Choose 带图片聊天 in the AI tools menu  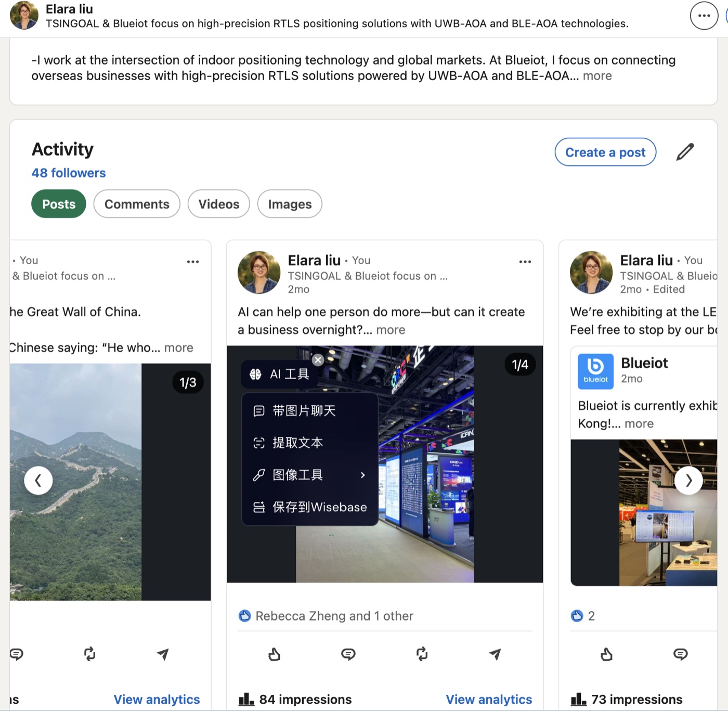coord(310,411)
